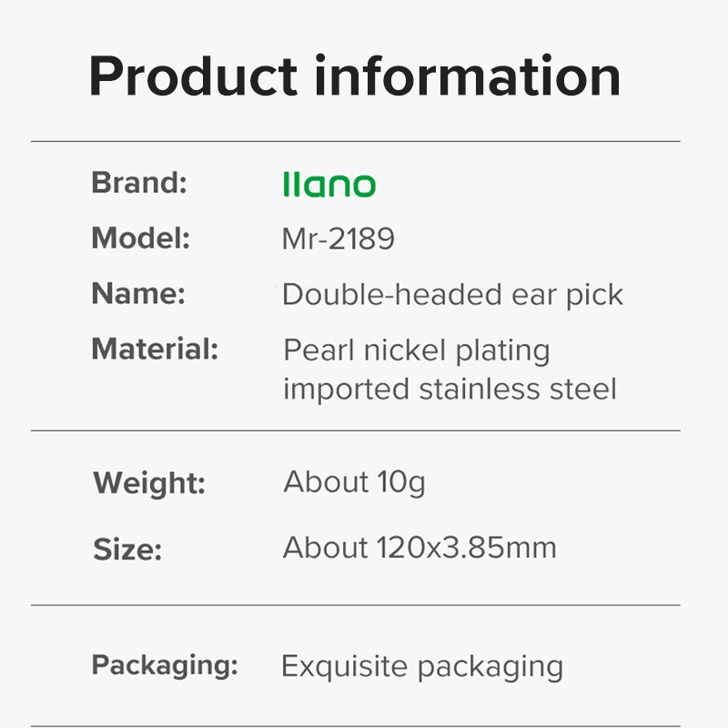This screenshot has height=728, width=728.
Task: Click the divider line under the heading
Action: tap(356, 142)
